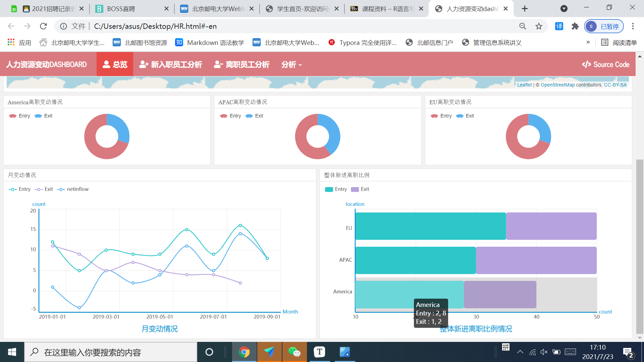Click the Source Code link in navbar
This screenshot has height=362, width=644.
[605, 64]
